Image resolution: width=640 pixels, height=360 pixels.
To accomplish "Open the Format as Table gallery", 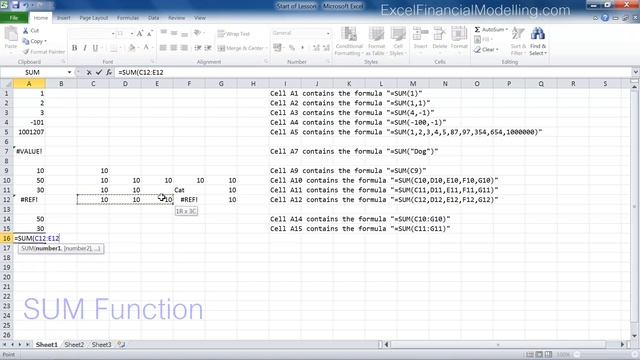I will tap(376, 41).
